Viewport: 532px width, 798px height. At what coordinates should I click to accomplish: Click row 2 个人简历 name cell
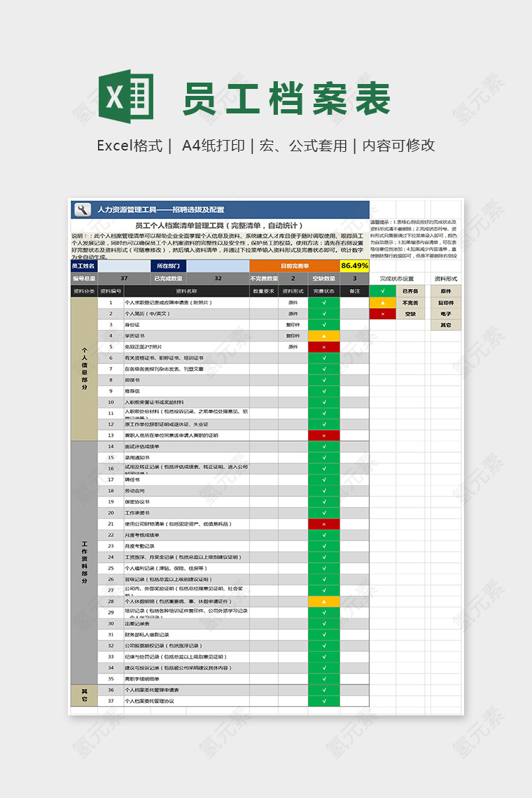click(x=186, y=314)
